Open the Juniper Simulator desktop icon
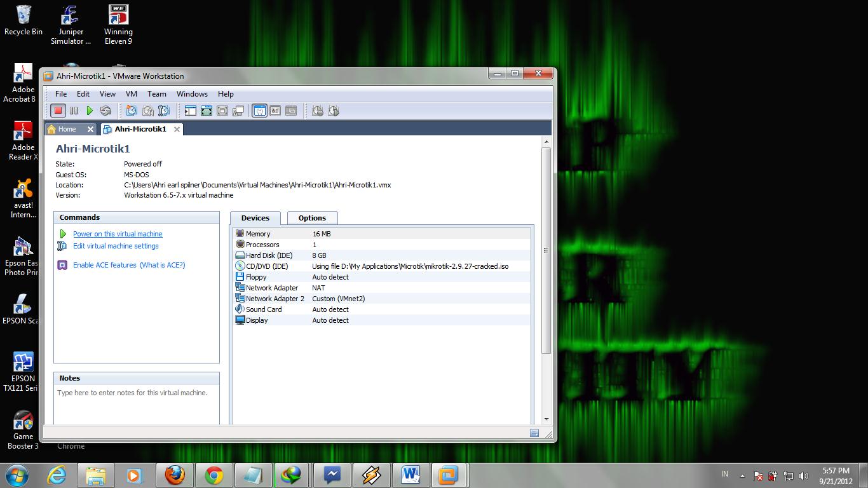Viewport: 868px width, 488px height. click(71, 25)
